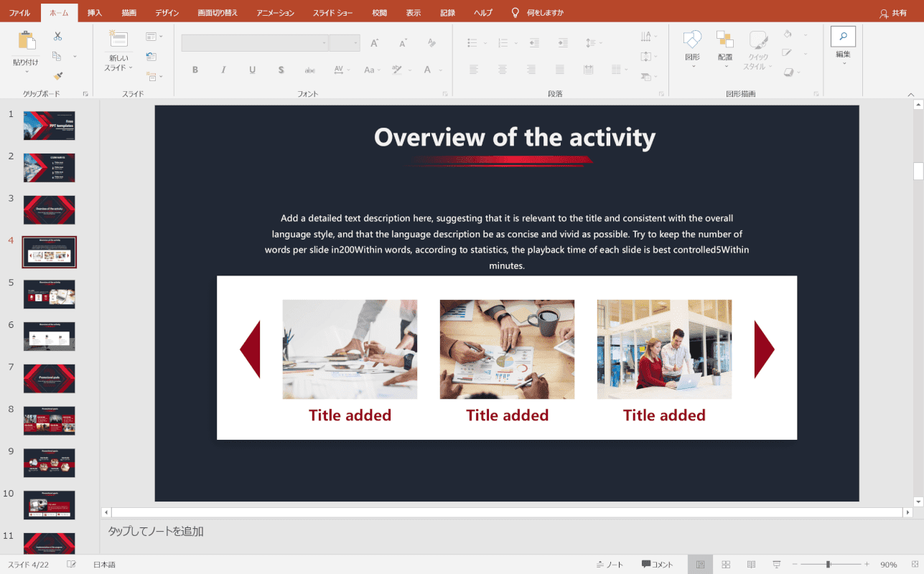Increase font size with larger A icon

coord(374,43)
